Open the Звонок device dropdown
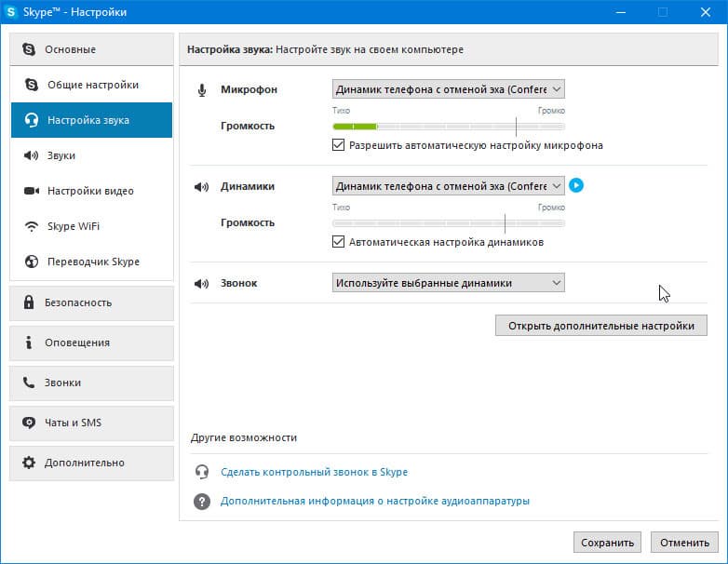The image size is (728, 564). click(x=449, y=283)
